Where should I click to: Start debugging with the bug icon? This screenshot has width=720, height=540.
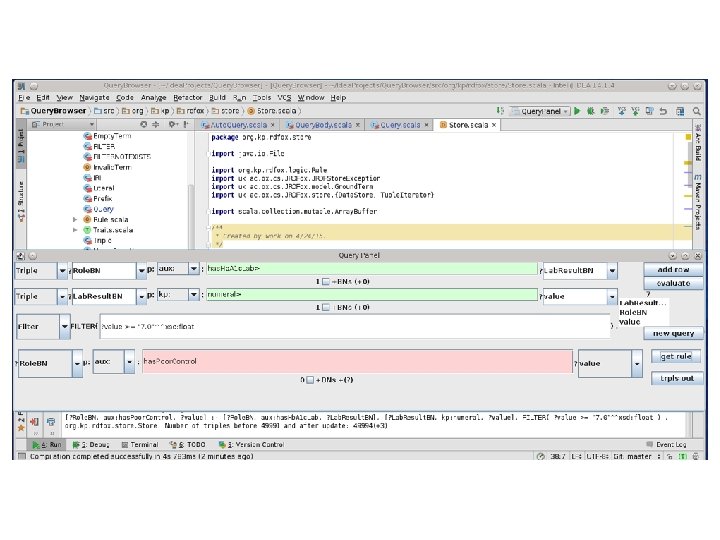tap(591, 111)
